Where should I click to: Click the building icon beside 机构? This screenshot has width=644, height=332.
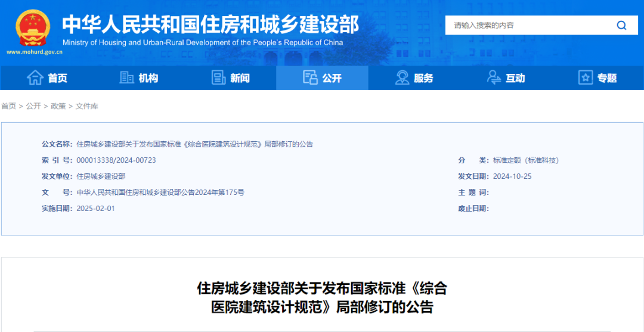tap(126, 77)
